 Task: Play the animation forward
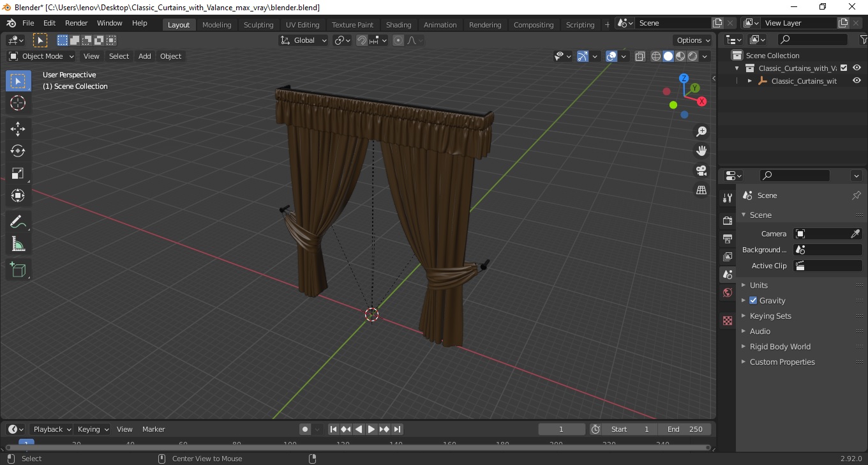[x=371, y=429]
